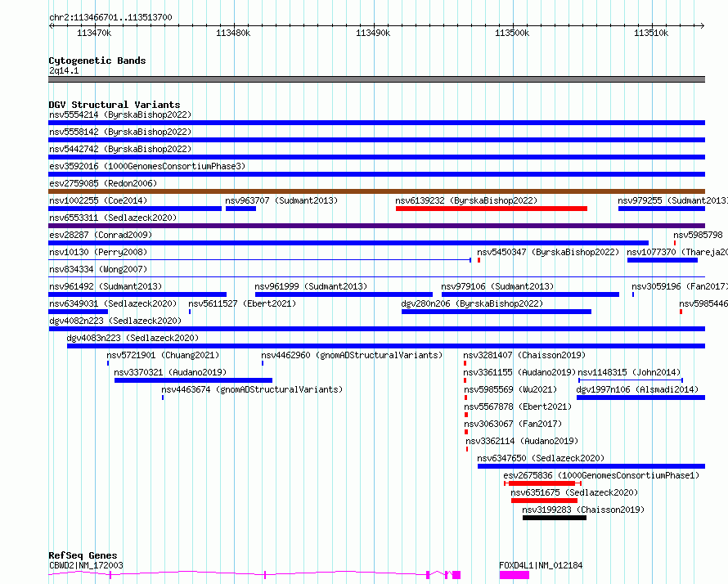Screen dimensions: 728x584
Task: Click the nsv5554214 (ByrskaBishop2022) variant label
Action: 120,115
